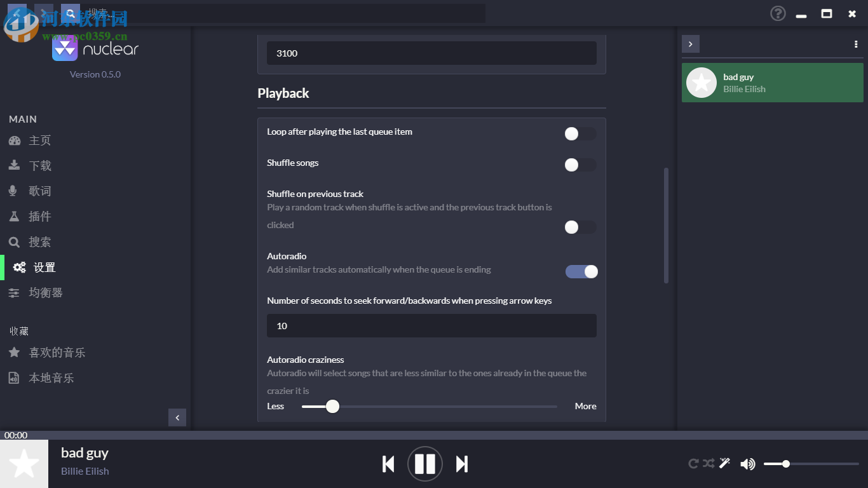The width and height of the screenshot is (868, 488).
Task: Click the Autoradio craziness label
Action: pos(306,360)
